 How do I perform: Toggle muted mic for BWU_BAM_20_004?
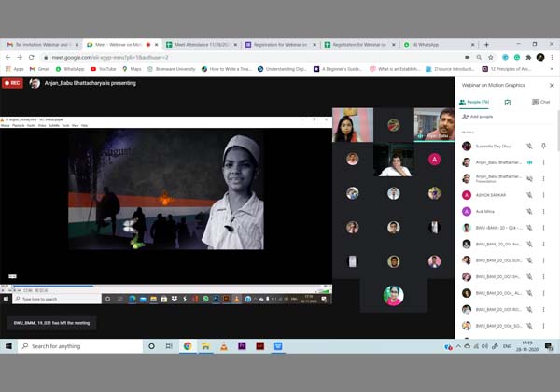point(529,293)
